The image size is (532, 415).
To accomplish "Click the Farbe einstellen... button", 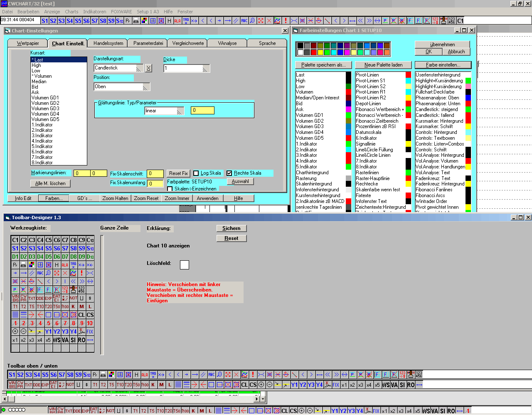I will coord(443,65).
